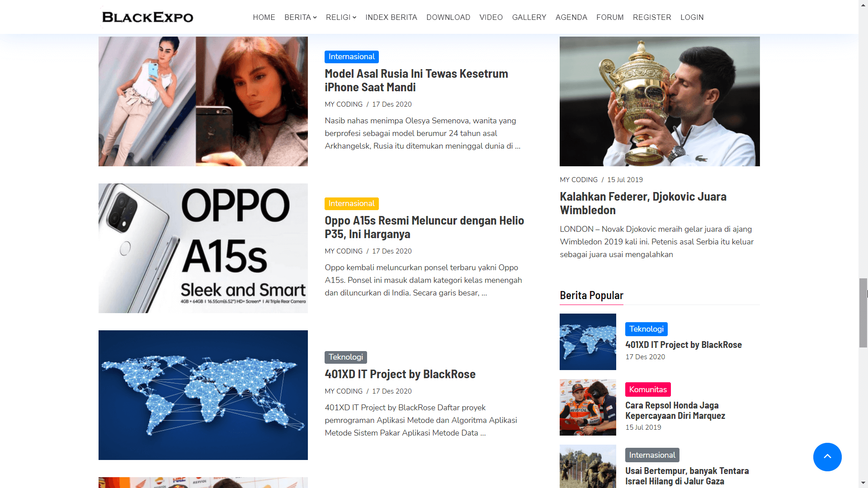The height and width of the screenshot is (488, 868).
Task: Click the scroll-to-top arrow button
Action: pos(827,457)
